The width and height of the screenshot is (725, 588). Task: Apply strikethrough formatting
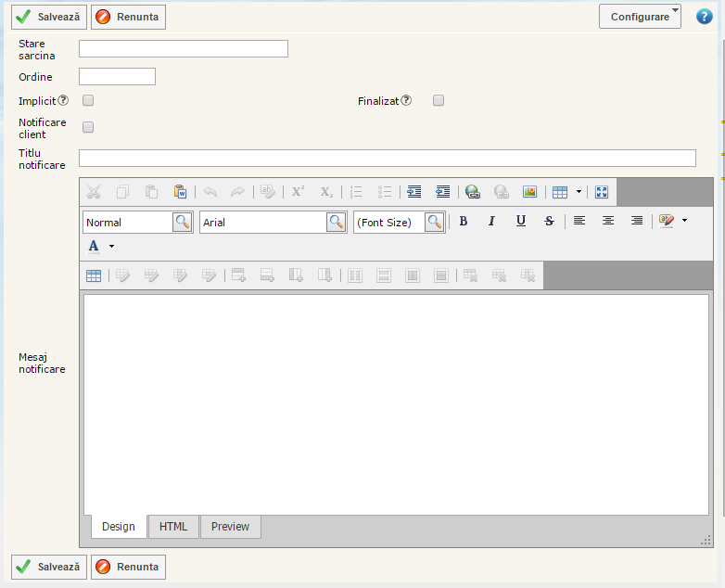click(x=549, y=221)
